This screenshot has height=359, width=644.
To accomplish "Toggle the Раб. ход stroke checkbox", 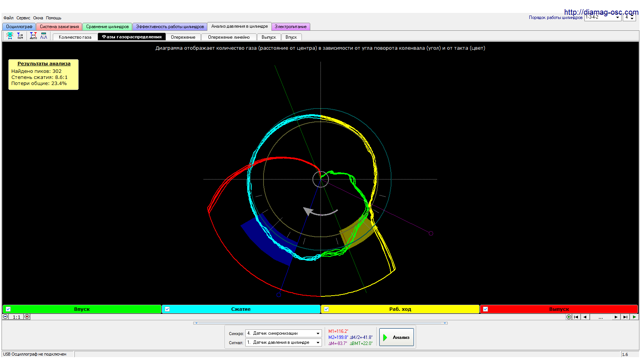I will coord(326,309).
